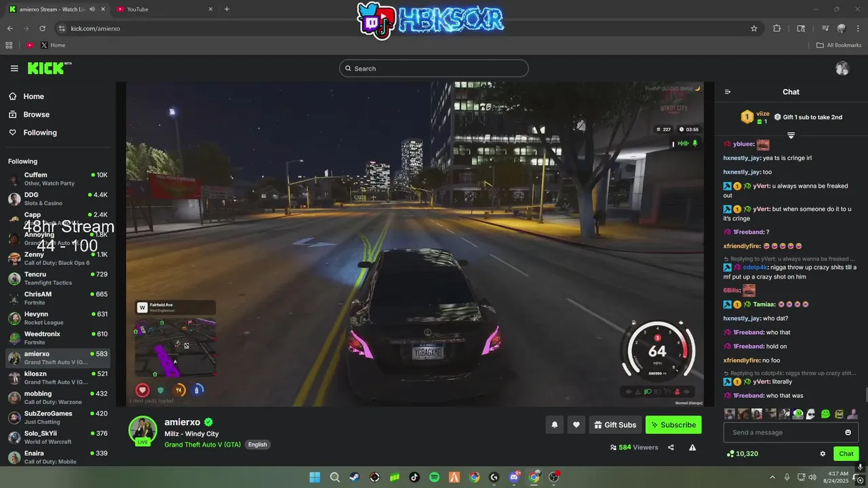Open the YouTube bookmark icon

pos(30,45)
